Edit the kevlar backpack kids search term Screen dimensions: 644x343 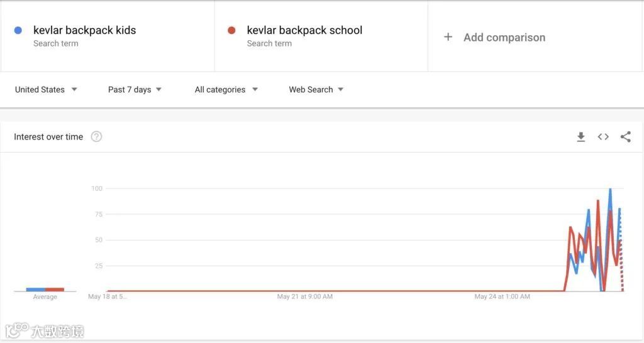pyautogui.click(x=85, y=30)
